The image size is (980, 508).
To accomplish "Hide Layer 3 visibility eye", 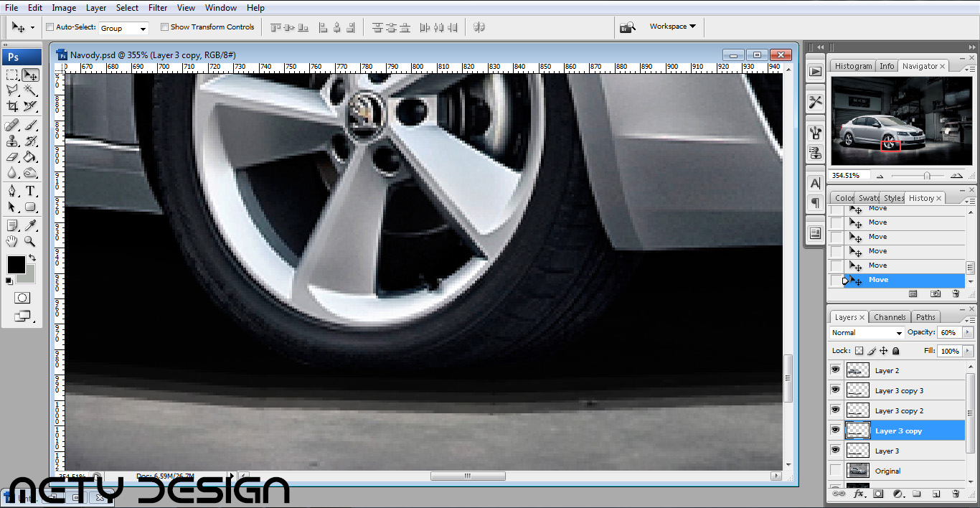I will [x=835, y=451].
